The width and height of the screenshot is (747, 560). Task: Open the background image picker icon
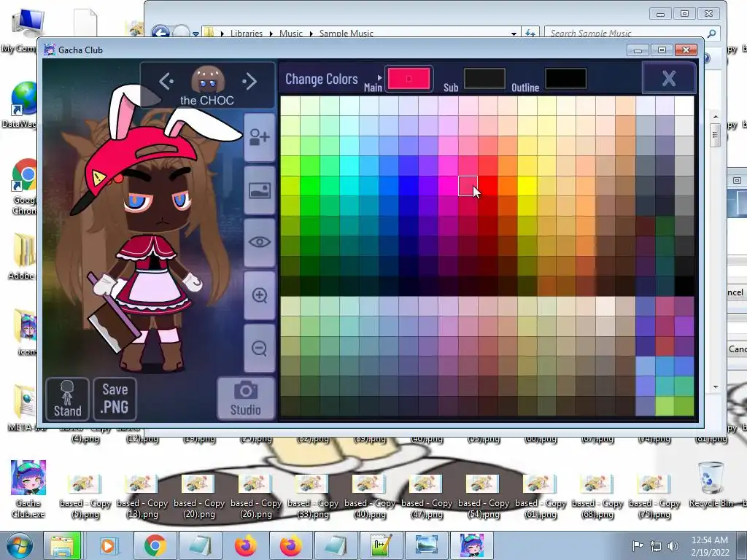point(260,190)
